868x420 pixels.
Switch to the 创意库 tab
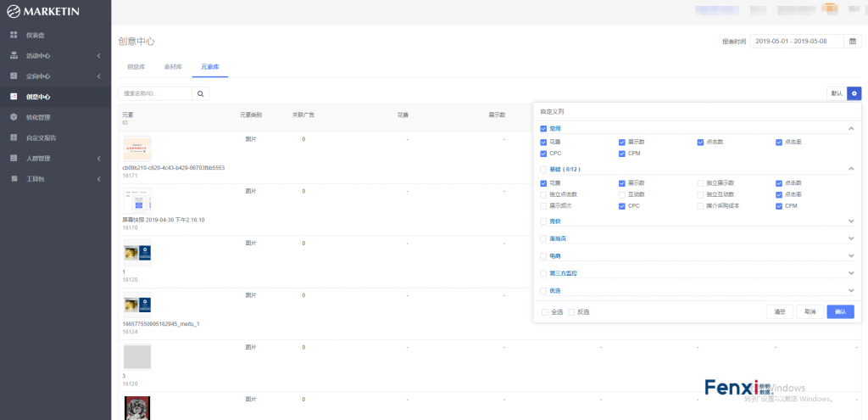[x=136, y=65]
